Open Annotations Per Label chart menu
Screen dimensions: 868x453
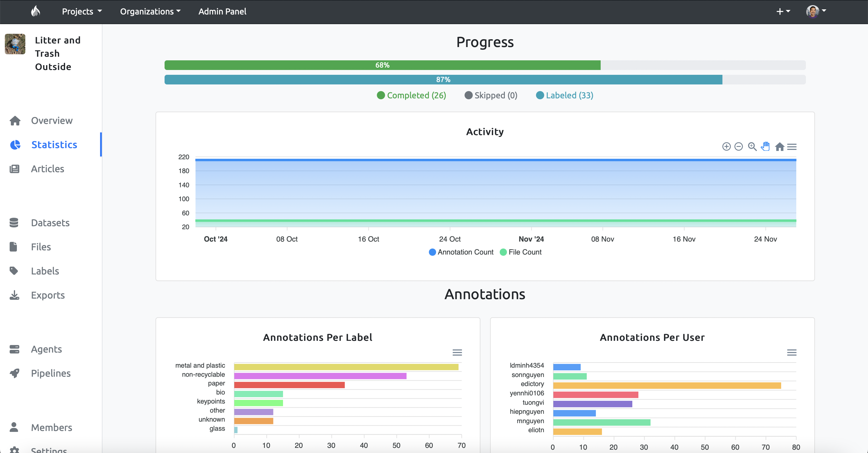457,353
